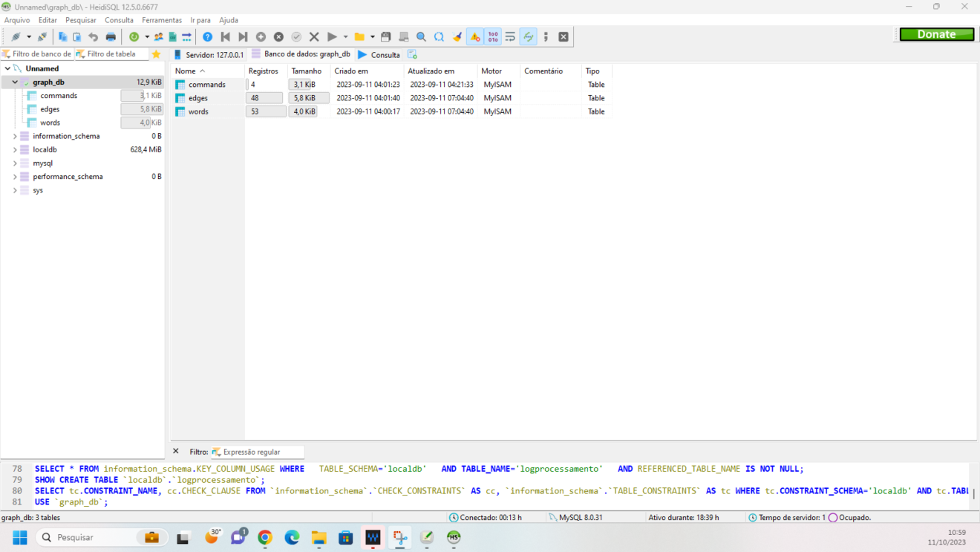Toggle the favorites star filter
Viewport: 980px width, 552px height.
(156, 53)
